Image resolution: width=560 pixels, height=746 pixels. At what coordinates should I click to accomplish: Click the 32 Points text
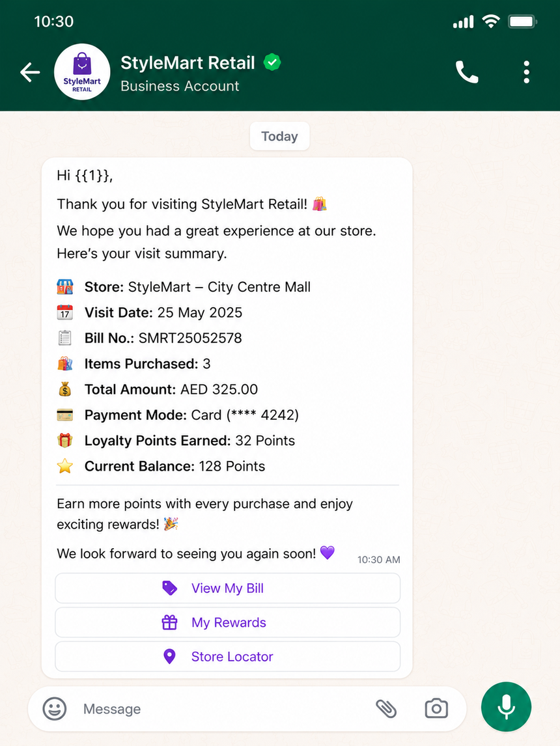[x=265, y=441]
